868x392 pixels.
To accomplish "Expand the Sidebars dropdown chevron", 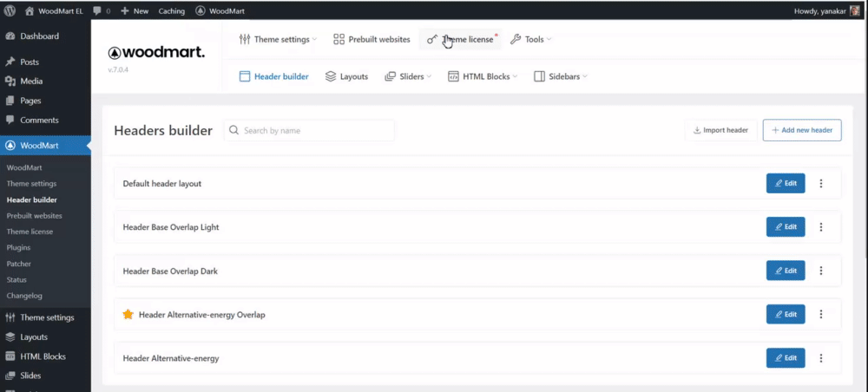I will click(584, 77).
